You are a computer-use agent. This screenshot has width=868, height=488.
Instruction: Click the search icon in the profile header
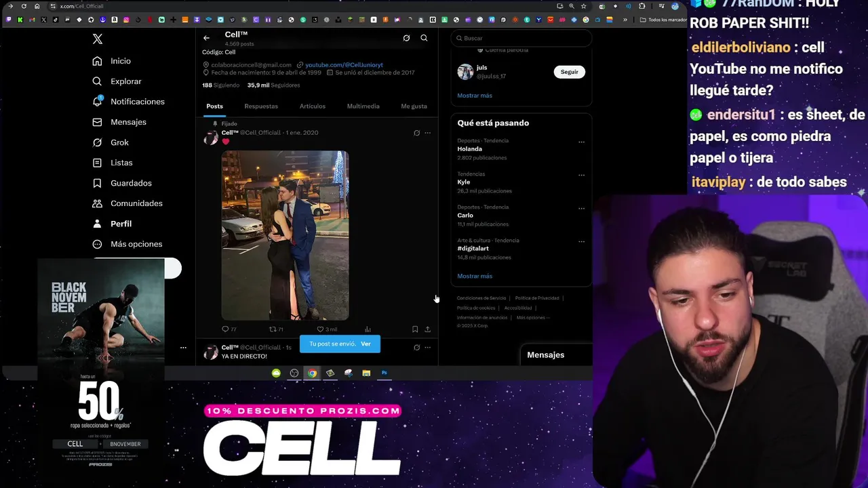coord(424,38)
